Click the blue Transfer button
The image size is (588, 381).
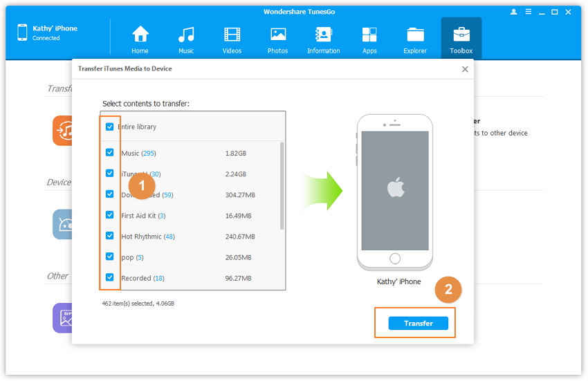tap(418, 323)
